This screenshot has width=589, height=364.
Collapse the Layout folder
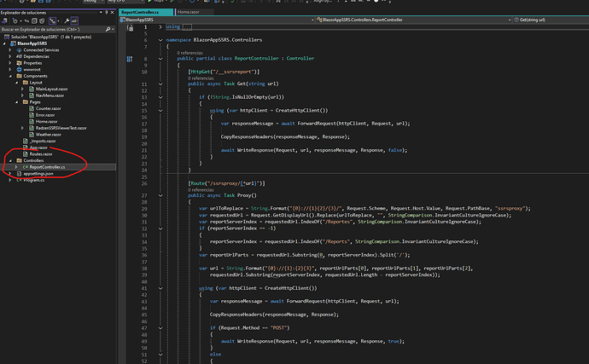16,83
